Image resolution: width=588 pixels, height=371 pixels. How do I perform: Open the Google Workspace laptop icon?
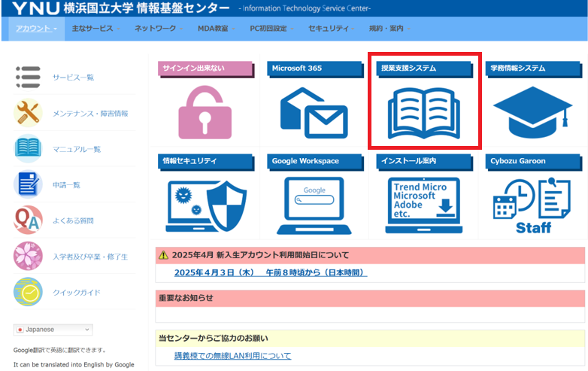tap(314, 205)
